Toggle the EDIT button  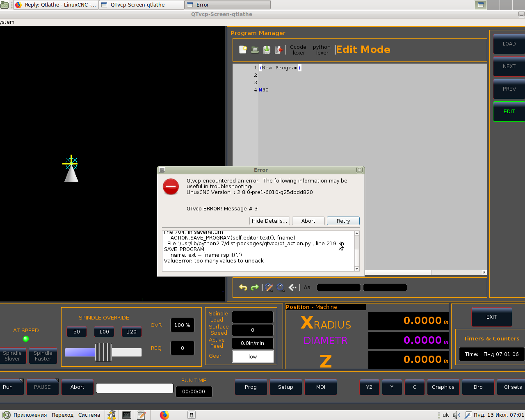tap(509, 112)
